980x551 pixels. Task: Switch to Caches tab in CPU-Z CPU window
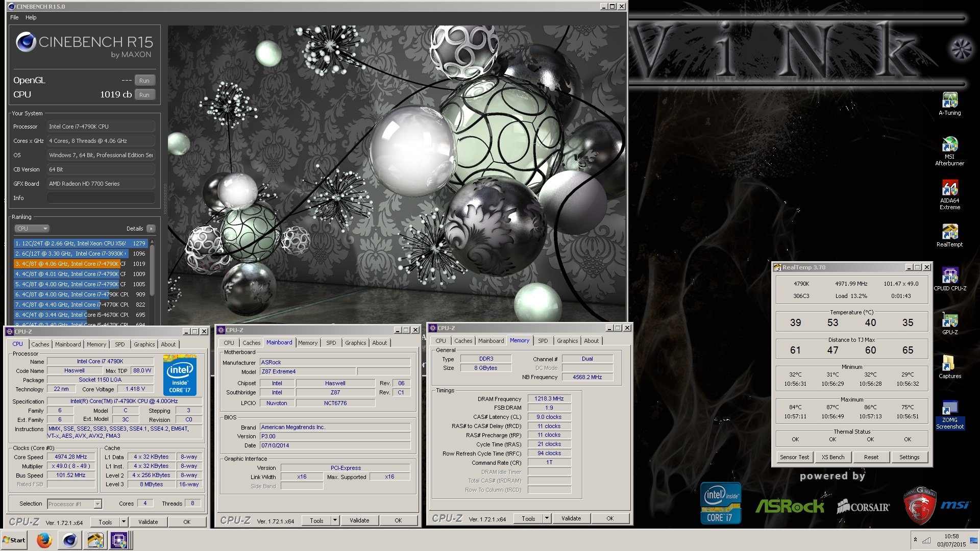[40, 344]
